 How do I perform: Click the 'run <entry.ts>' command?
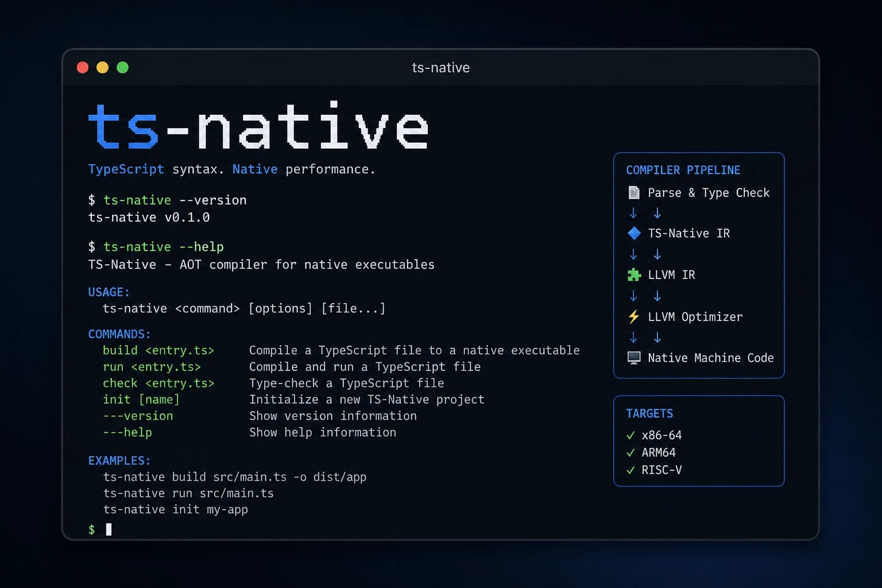[152, 366]
